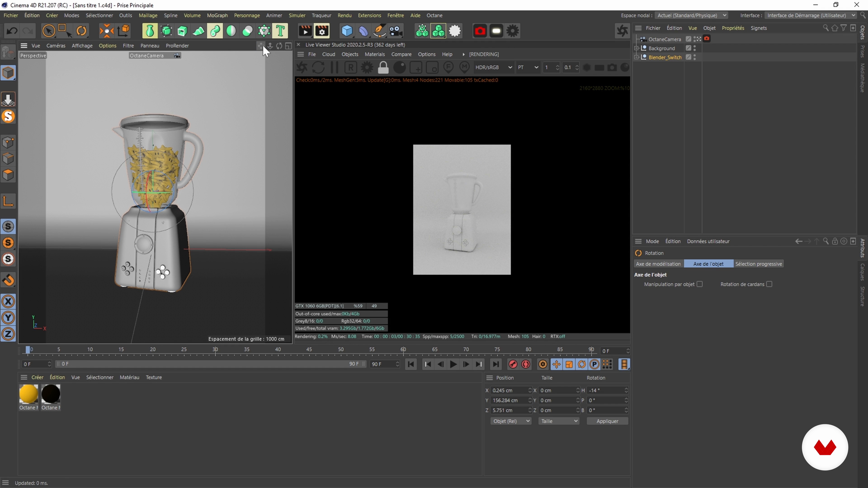This screenshot has height=488, width=868.
Task: Toggle X axis lock icon
Action: tap(8, 301)
